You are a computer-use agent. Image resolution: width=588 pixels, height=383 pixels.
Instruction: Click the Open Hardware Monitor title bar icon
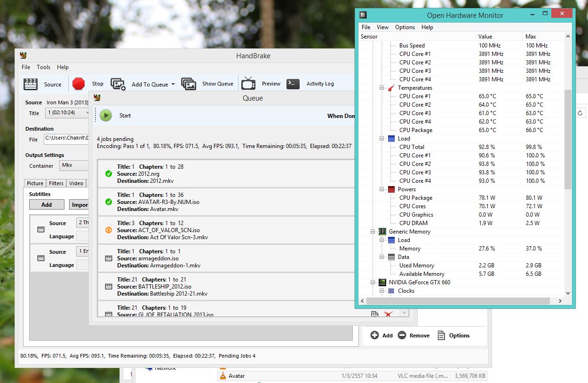point(363,15)
